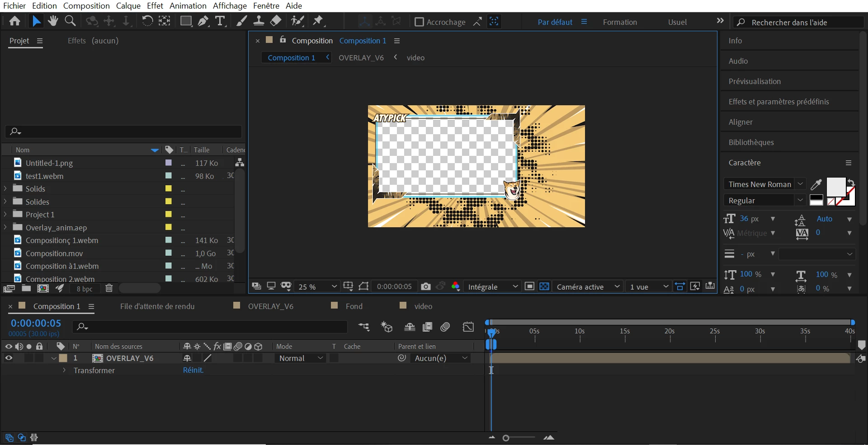This screenshot has width=868, height=445.
Task: Click the Réinit. reset link
Action: coord(193,370)
